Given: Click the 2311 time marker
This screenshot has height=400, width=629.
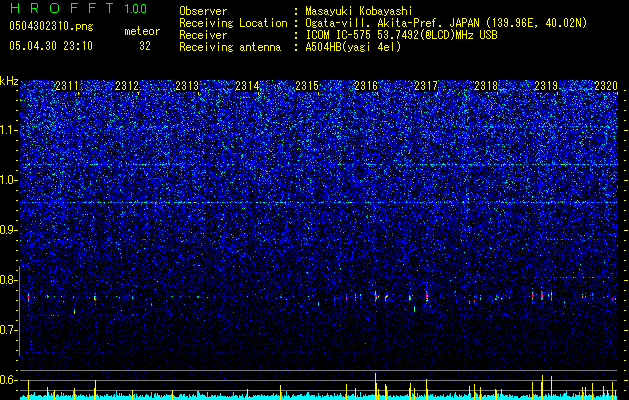Looking at the screenshot, I should point(67,86).
